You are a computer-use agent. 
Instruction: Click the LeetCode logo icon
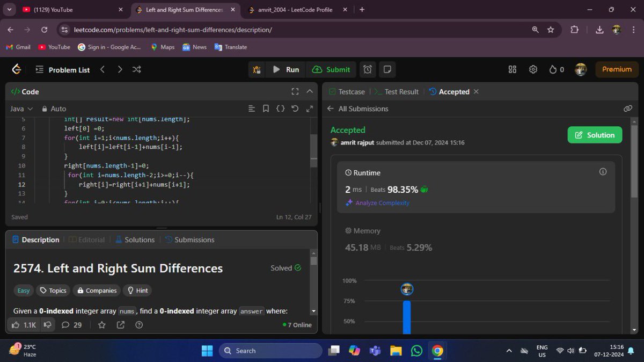(17, 69)
